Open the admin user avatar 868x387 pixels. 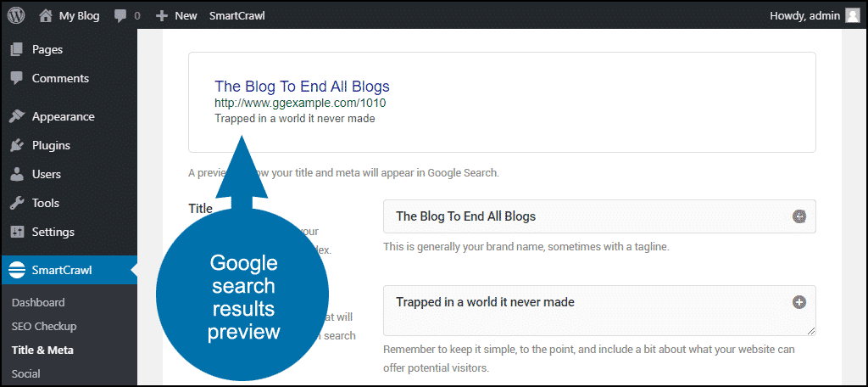click(x=852, y=15)
